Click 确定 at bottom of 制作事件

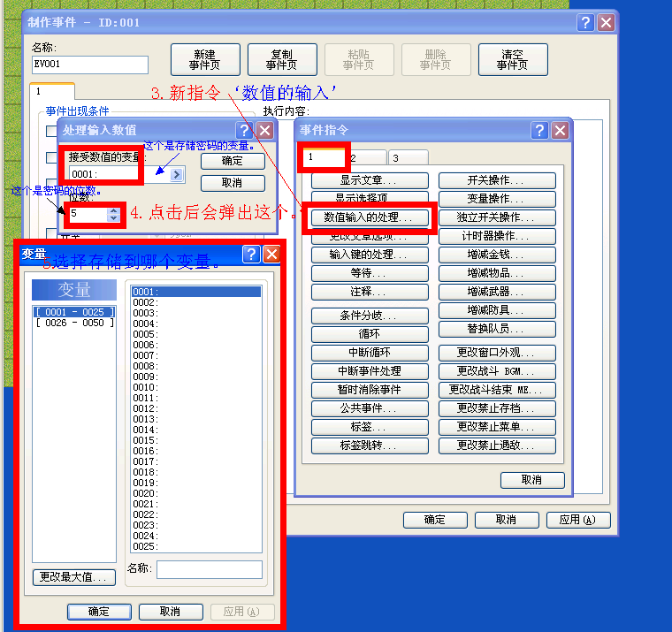(x=435, y=520)
